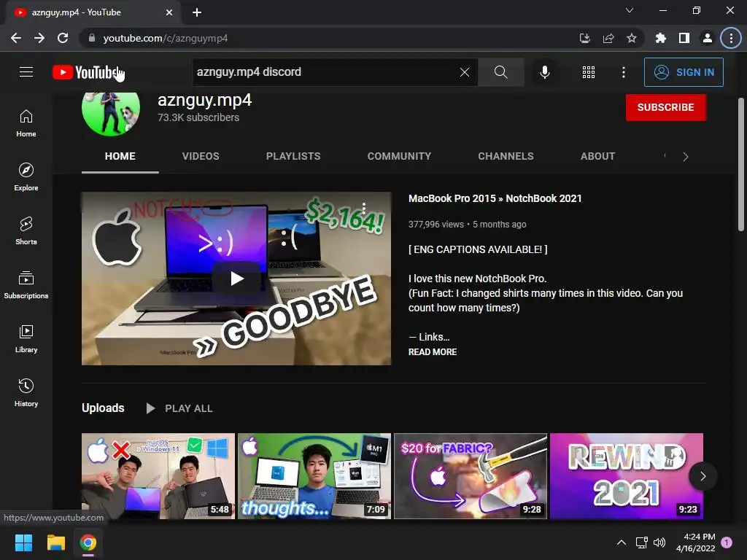Click 73.3K subscribers text
The height and width of the screenshot is (560, 747).
[198, 117]
